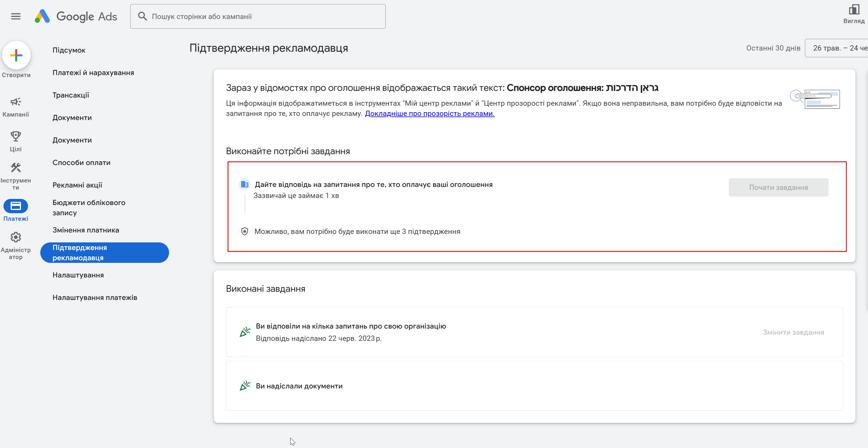Open Campaigns megaphone icon

15,102
